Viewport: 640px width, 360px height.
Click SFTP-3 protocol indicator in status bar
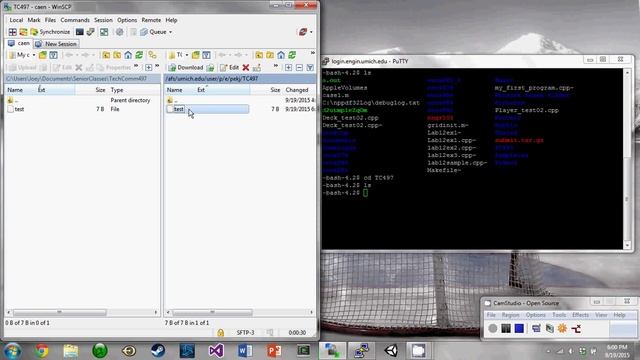tap(245, 333)
